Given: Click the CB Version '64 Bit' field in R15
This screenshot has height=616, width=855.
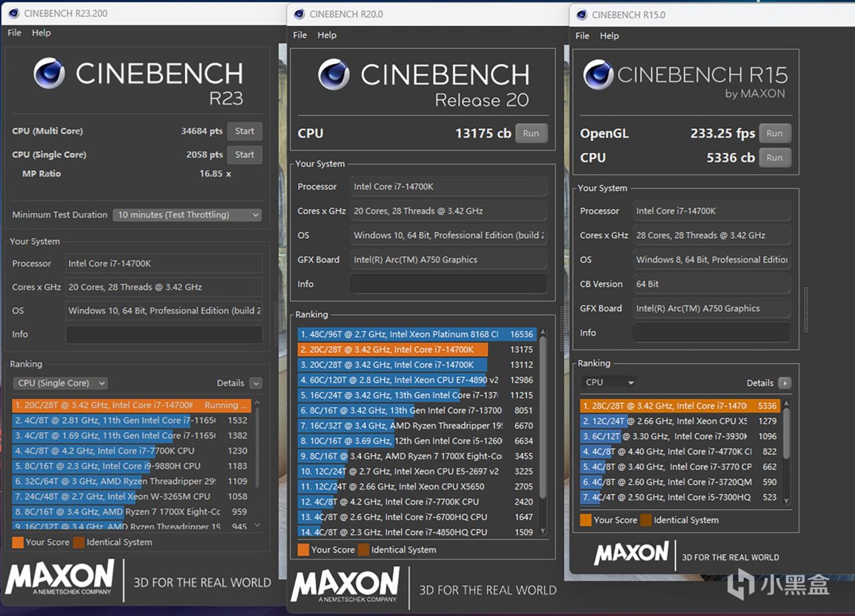Looking at the screenshot, I should click(x=711, y=284).
